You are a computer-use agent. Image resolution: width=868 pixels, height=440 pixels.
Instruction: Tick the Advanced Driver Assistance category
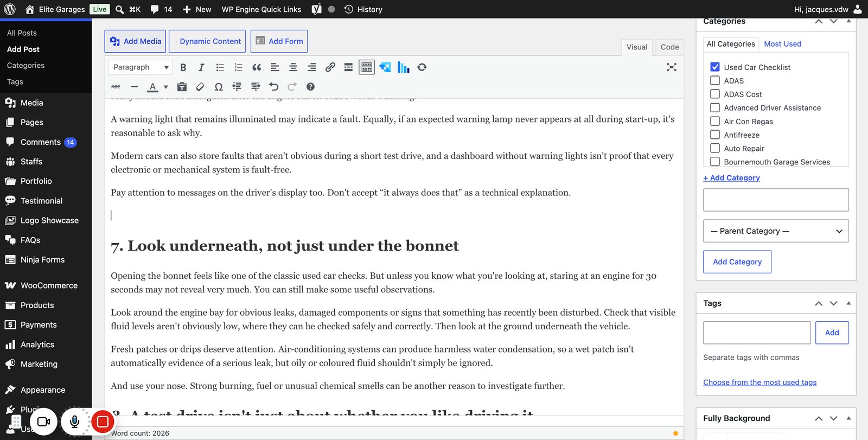[x=715, y=107]
